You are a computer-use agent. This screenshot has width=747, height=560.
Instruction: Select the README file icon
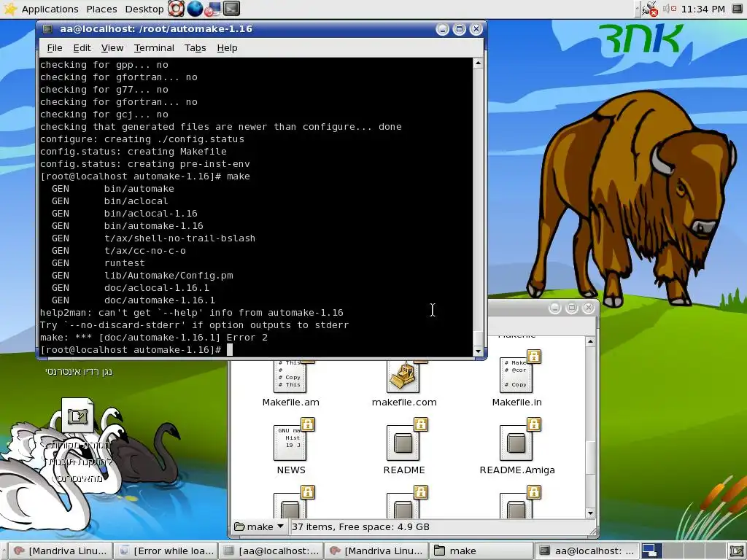coord(404,440)
